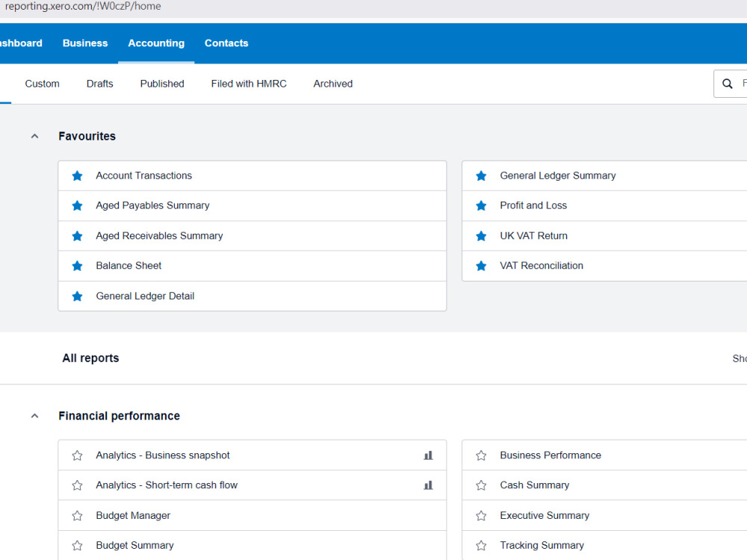Toggle the General Ledger Summary star

pos(481,175)
